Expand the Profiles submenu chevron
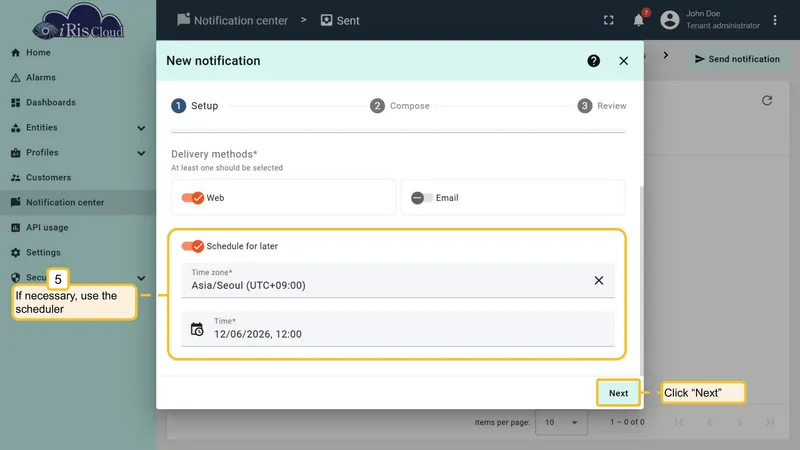Screen dimensions: 800x450 [141, 153]
